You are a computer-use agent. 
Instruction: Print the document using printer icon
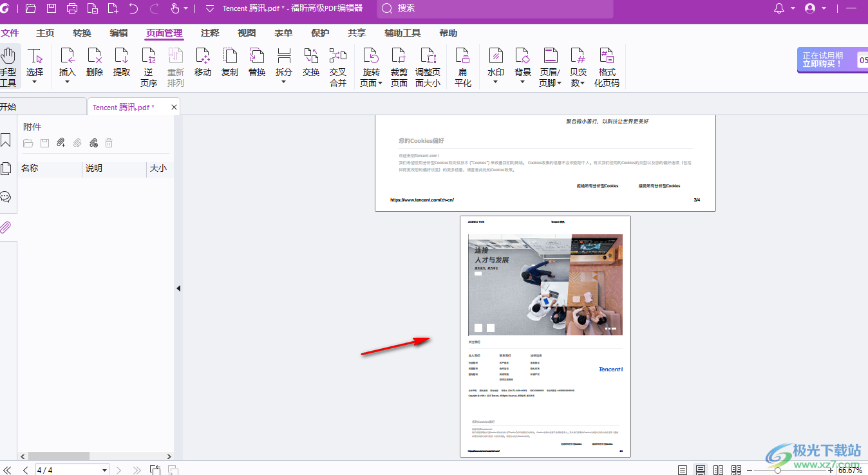click(72, 8)
